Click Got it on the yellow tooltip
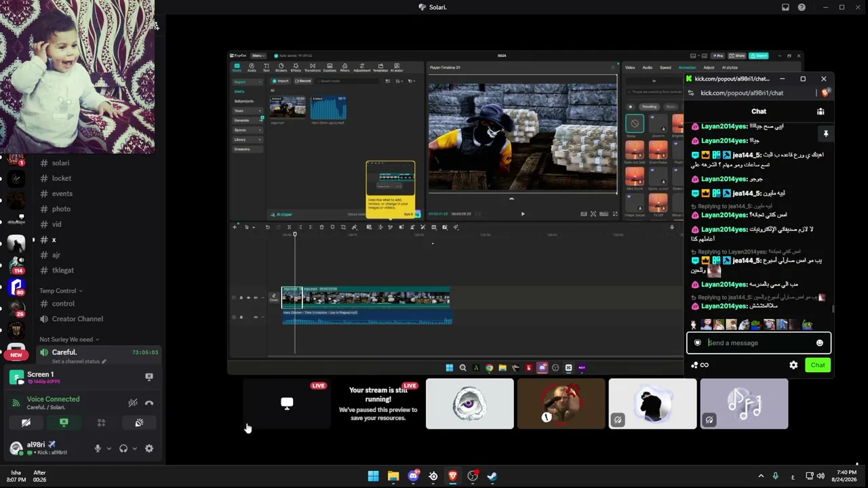The width and height of the screenshot is (868, 488). coord(408,214)
